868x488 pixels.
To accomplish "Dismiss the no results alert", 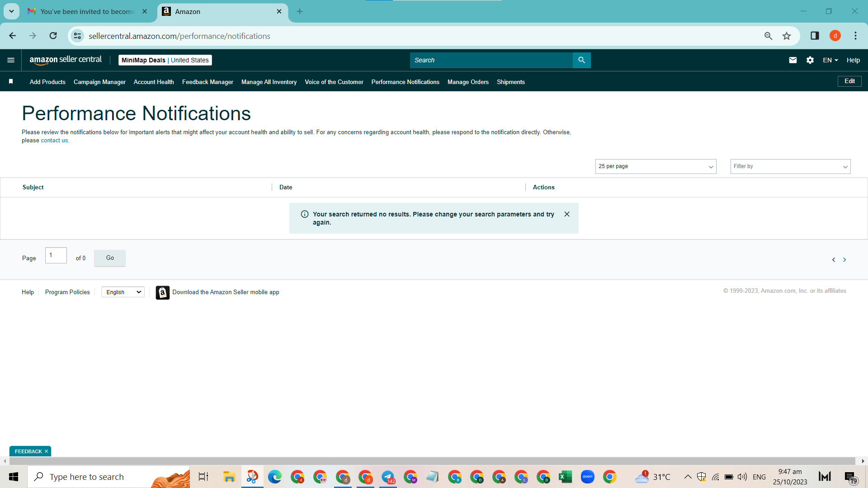I will pyautogui.click(x=567, y=214).
